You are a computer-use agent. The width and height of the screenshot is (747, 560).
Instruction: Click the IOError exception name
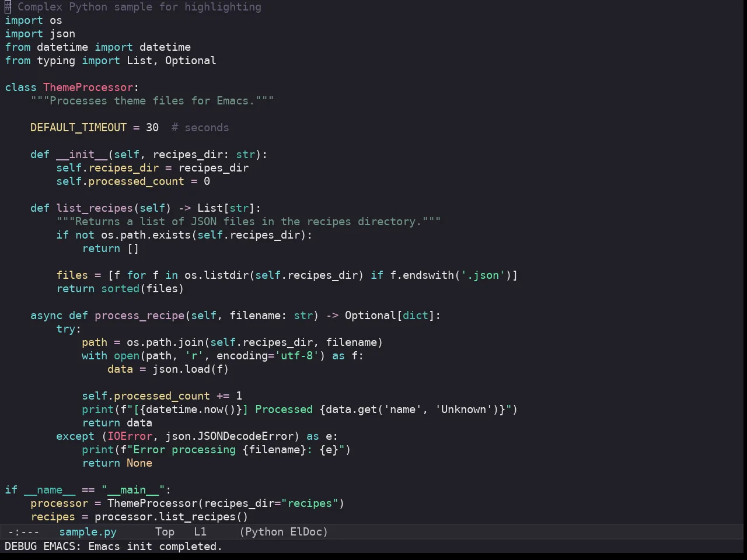tap(130, 436)
